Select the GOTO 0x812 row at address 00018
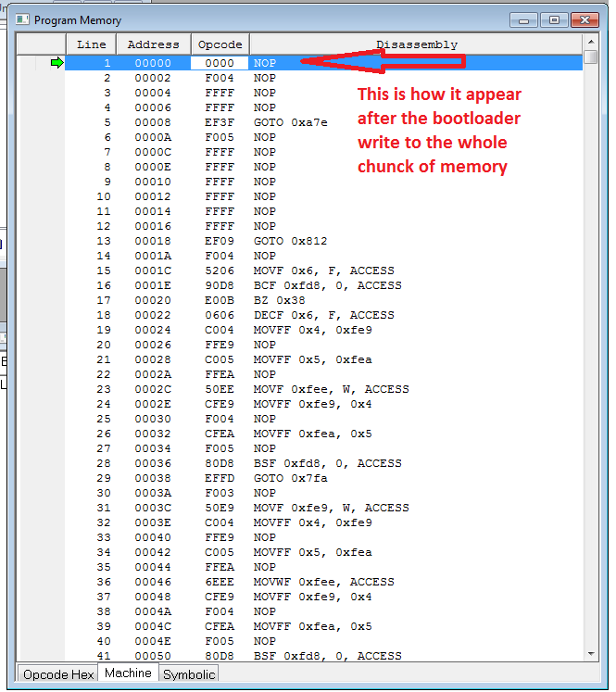This screenshot has height=692, width=616. tap(290, 241)
